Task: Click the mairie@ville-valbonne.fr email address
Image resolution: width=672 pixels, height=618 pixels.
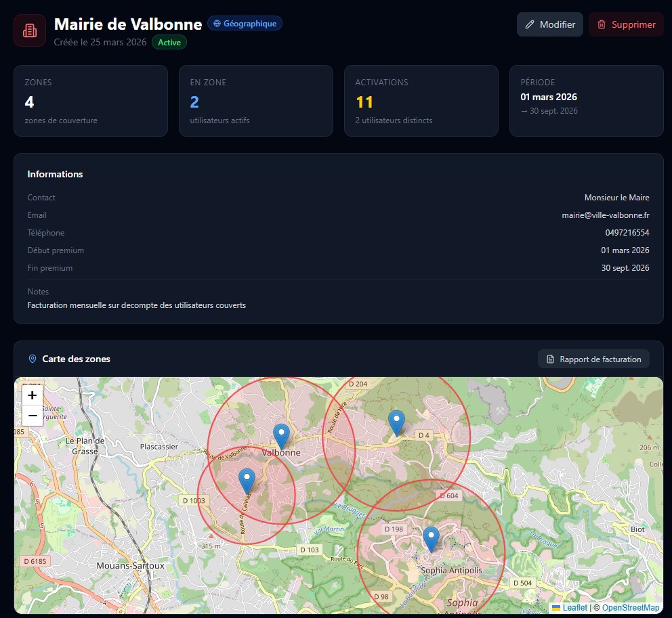Action: (x=605, y=215)
